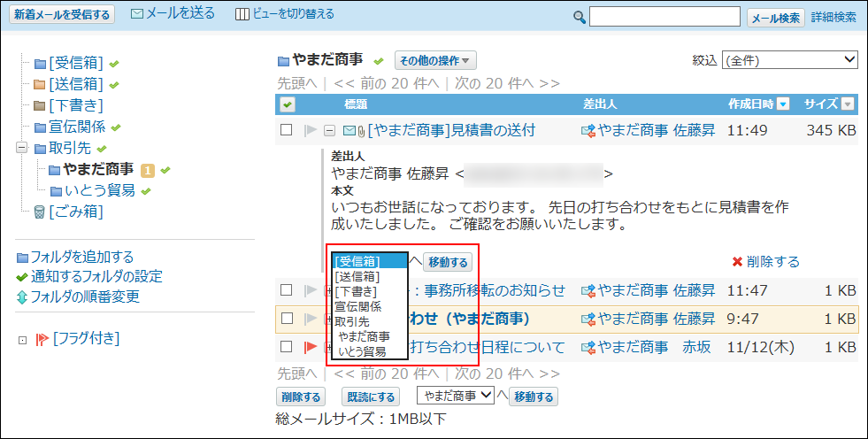The height and width of the screenshot is (439, 868).
Task: Click the 送信箱 folder icon in the tree
Action: (39, 85)
